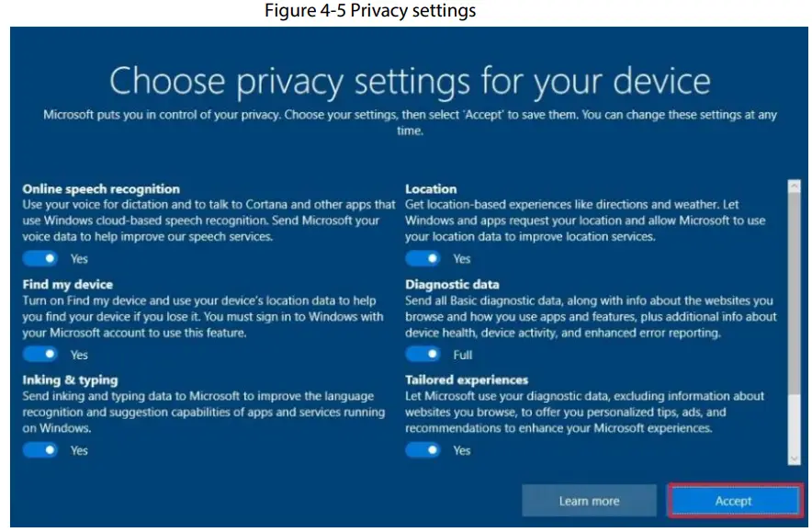Click the Full label beside Diagnostic data
Image resolution: width=812 pixels, height=532 pixels.
point(463,355)
